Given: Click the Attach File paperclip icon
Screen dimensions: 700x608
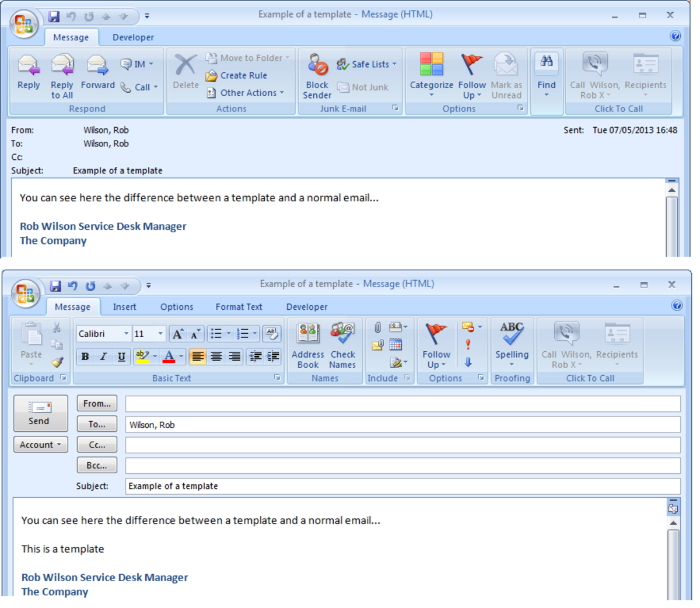Looking at the screenshot, I should 377,328.
